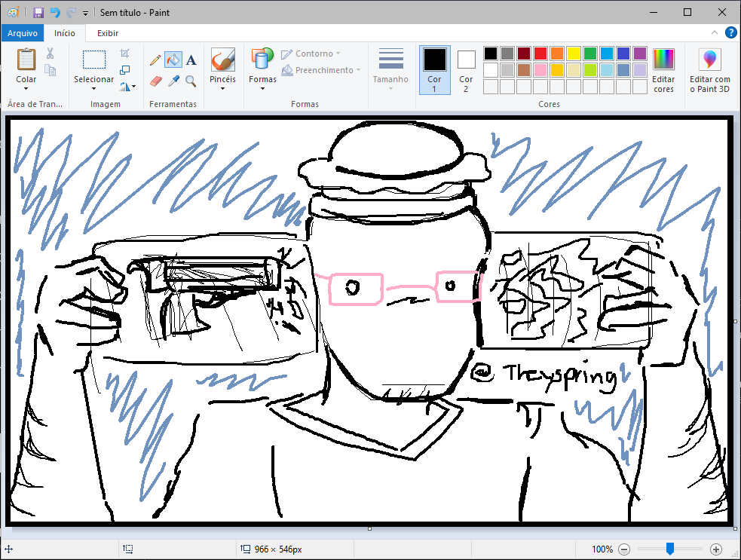The image size is (741, 560).
Task: Click the Formas shapes icon
Action: click(262, 60)
